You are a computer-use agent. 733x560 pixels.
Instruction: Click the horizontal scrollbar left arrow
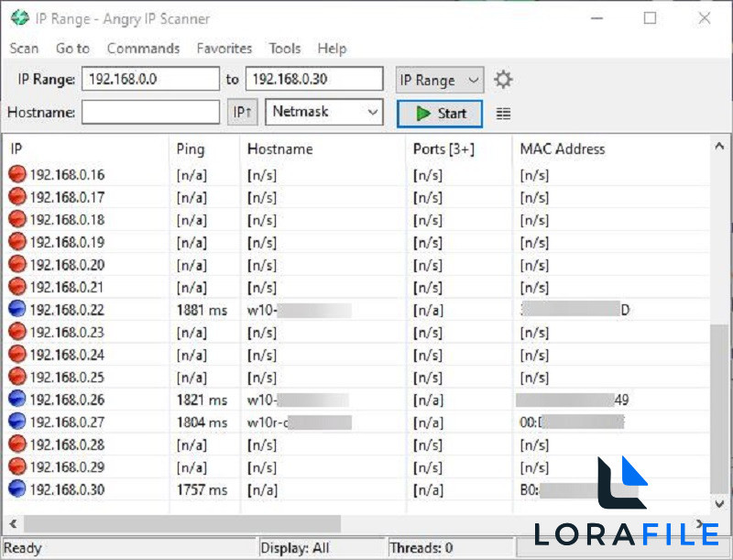pos(13,523)
